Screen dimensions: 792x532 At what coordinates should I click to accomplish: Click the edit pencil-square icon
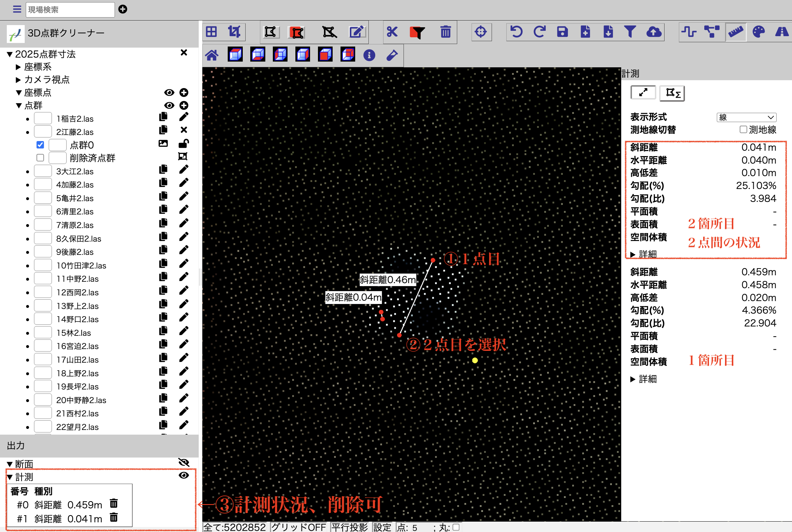pos(357,32)
